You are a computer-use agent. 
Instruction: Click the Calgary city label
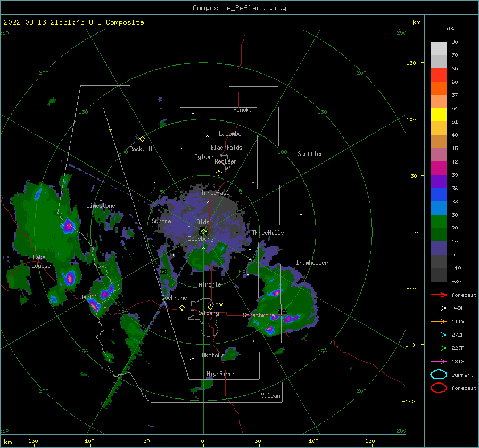208,313
